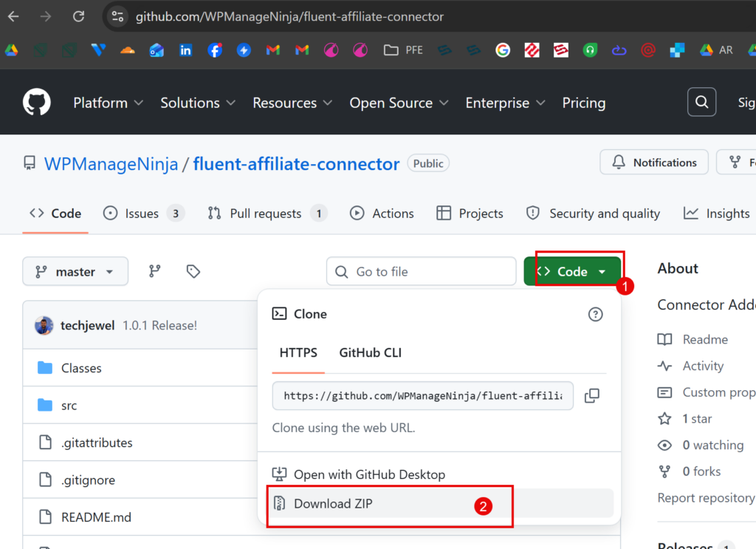
Task: Open the clone help question-mark icon
Action: click(x=595, y=314)
